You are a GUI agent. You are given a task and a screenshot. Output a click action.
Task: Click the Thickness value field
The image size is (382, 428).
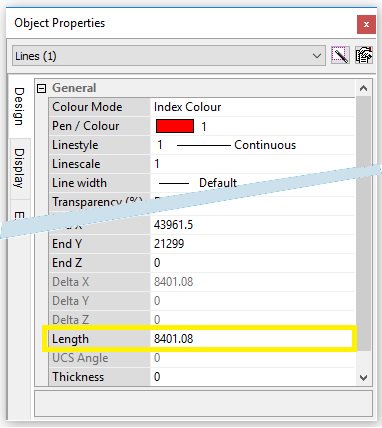[x=253, y=377]
